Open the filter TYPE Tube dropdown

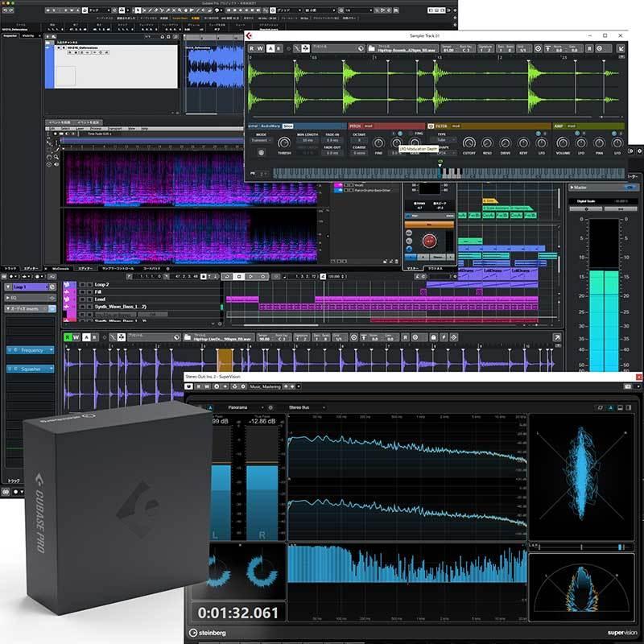447,139
